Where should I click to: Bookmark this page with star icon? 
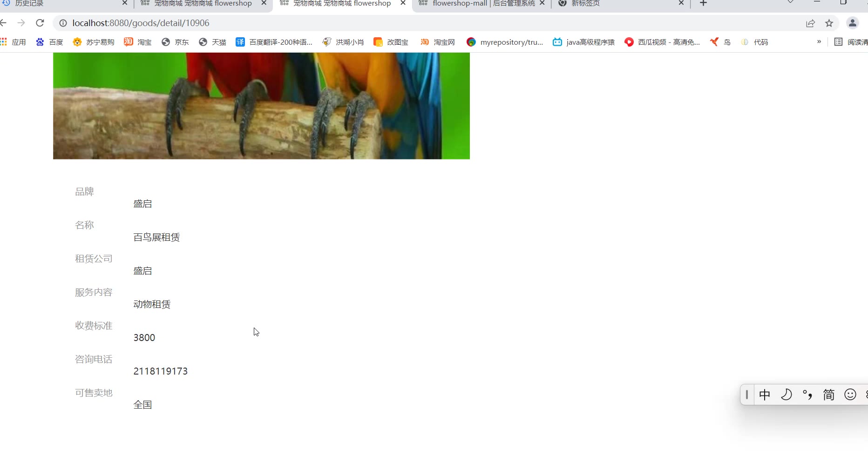tap(829, 23)
